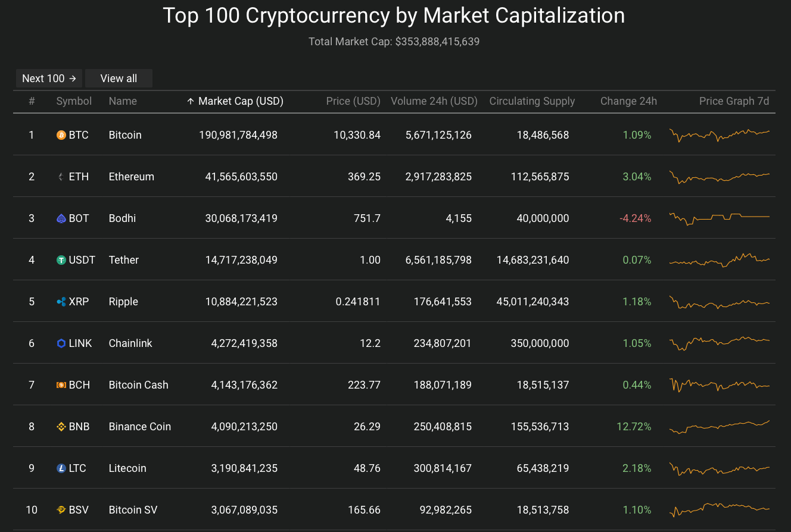Click the Chainlink LINK coin icon

click(61, 343)
